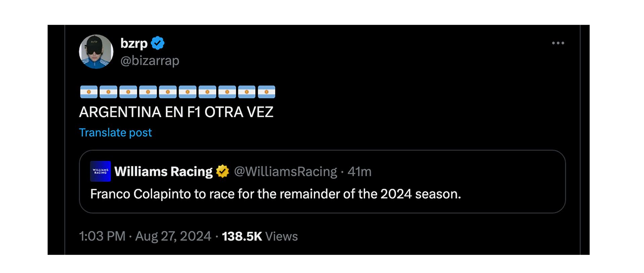Click the Translate post link
Screen dimensions: 644x273
(x=115, y=132)
